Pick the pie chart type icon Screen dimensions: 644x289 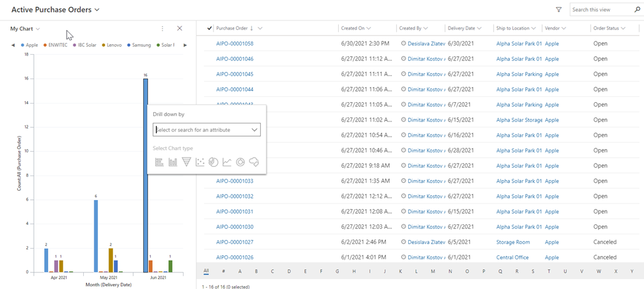(213, 162)
